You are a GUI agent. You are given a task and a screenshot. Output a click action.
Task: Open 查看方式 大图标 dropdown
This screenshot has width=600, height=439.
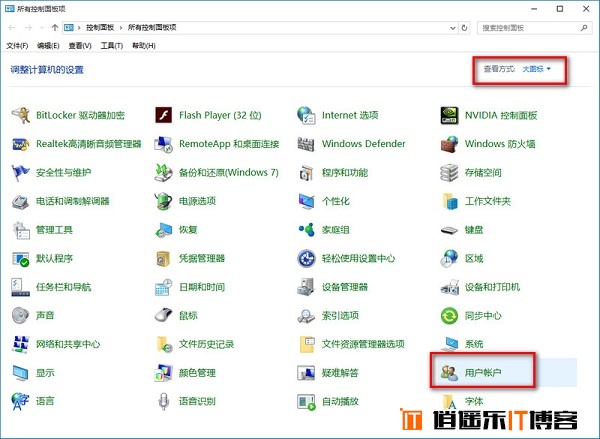536,69
